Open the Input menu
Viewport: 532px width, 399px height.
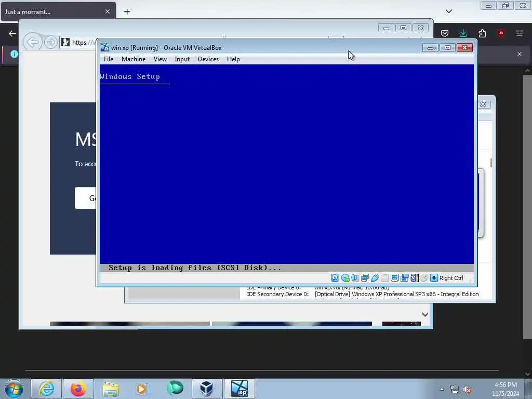182,59
